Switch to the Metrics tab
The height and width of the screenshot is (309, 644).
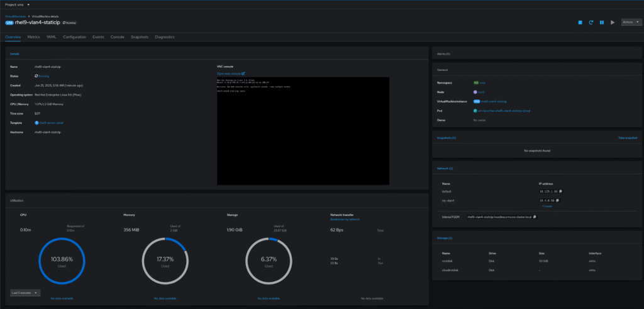tap(34, 37)
